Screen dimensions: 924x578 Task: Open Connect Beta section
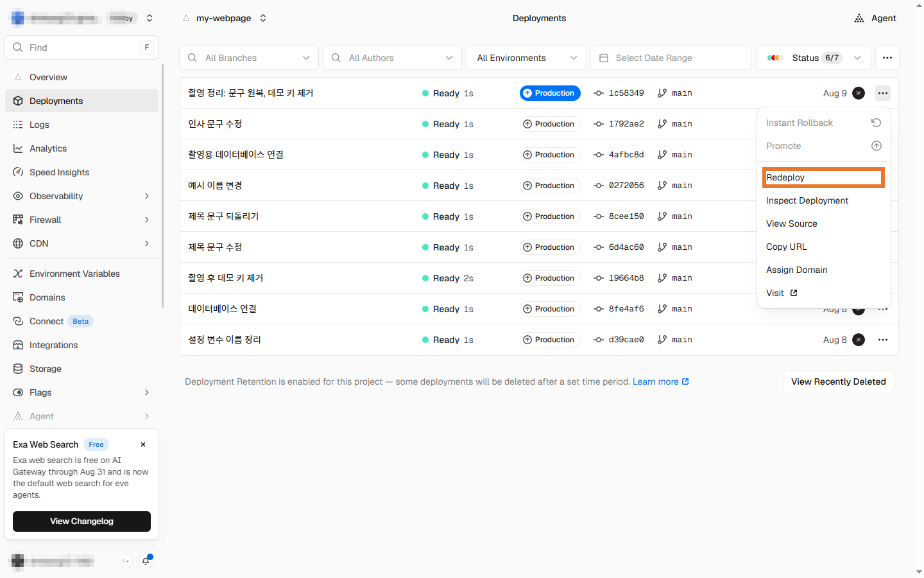[81, 321]
